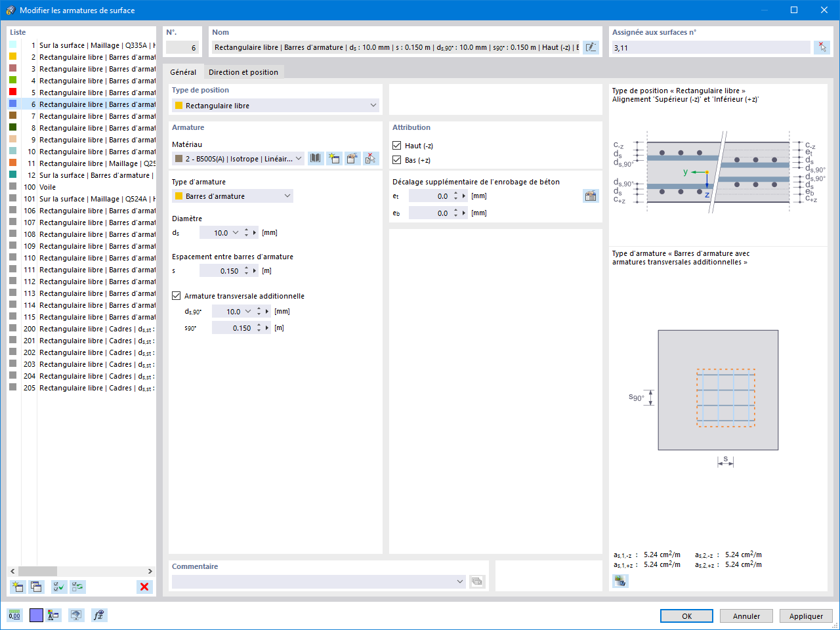Click the arrow button beside ds,90°
The height and width of the screenshot is (630, 840).
[x=267, y=312]
